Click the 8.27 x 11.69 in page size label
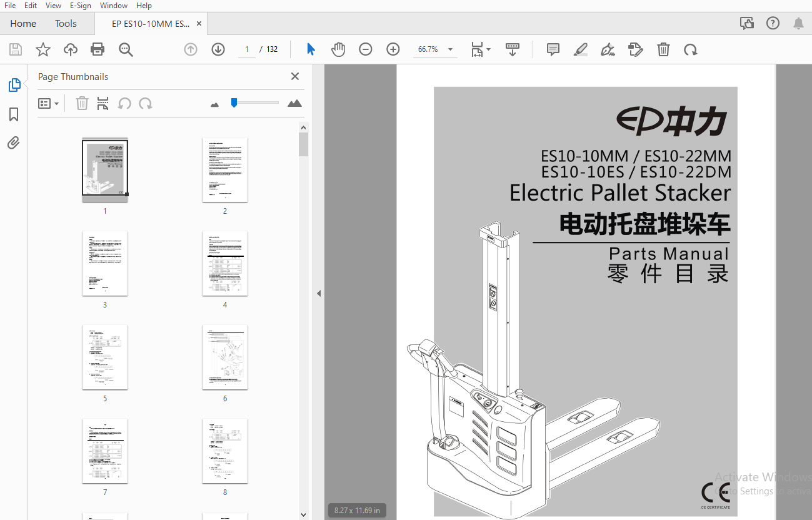 click(x=358, y=510)
